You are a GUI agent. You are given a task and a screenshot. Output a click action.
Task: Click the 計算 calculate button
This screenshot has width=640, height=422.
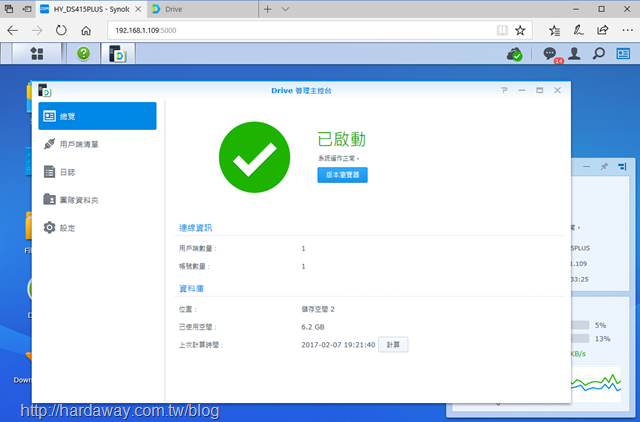coord(393,345)
